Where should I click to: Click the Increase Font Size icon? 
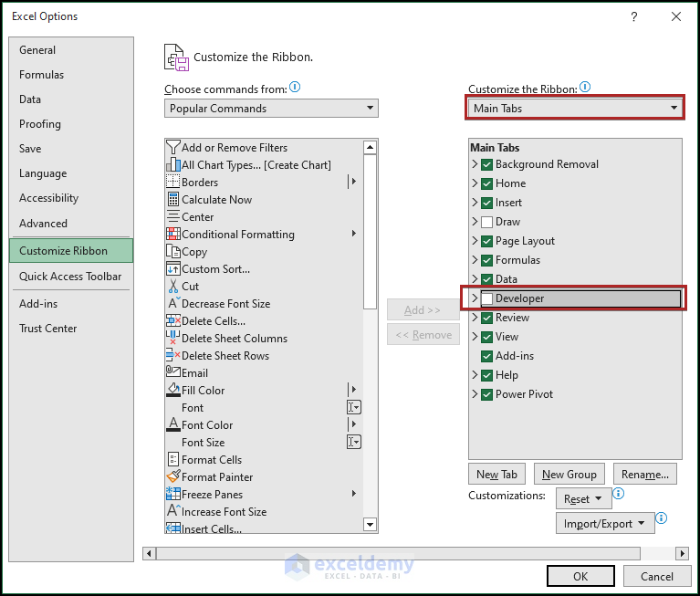173,511
